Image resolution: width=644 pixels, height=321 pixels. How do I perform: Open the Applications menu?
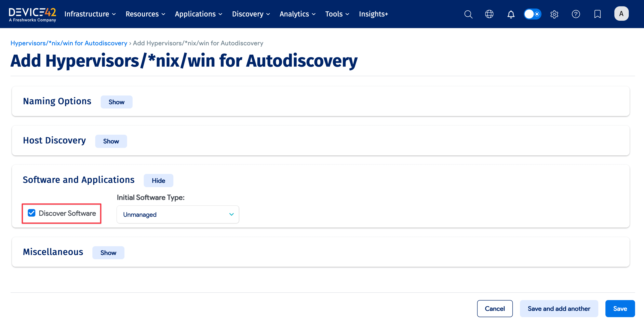coord(198,14)
